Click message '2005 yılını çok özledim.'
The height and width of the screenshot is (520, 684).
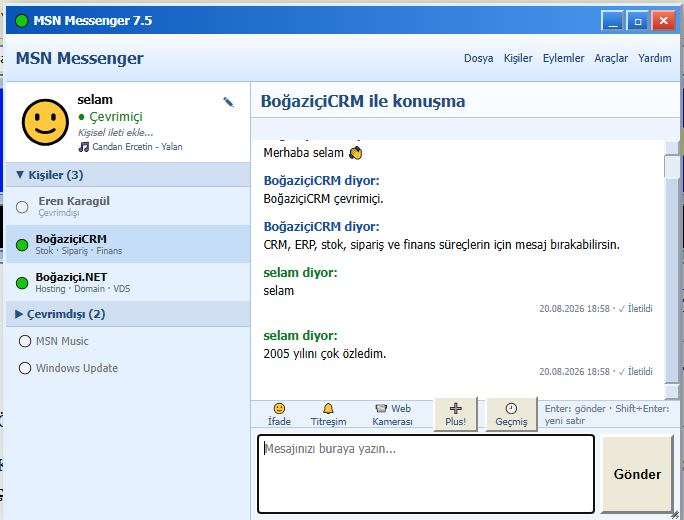(325, 354)
